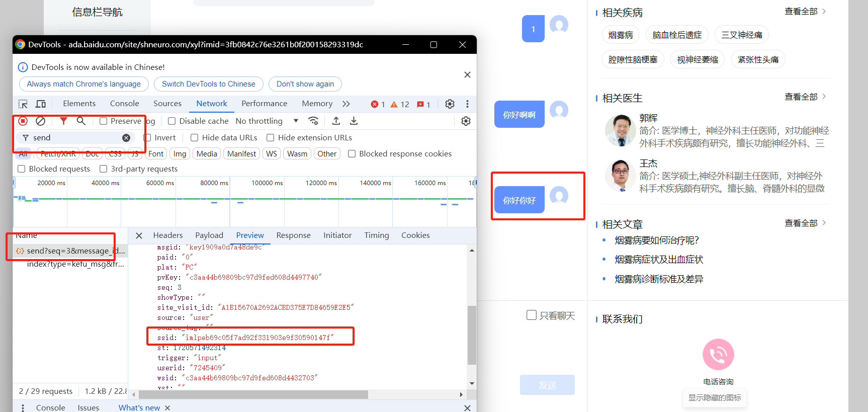Select the Payload tab

209,235
